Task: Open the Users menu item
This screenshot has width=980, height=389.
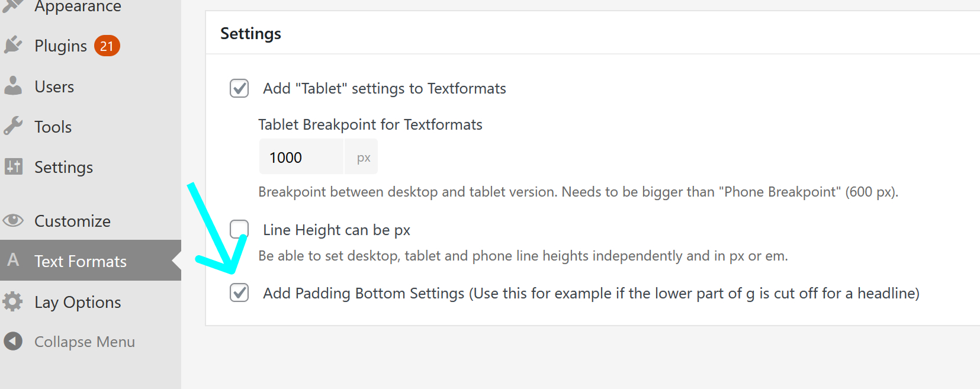Action: pyautogui.click(x=54, y=86)
